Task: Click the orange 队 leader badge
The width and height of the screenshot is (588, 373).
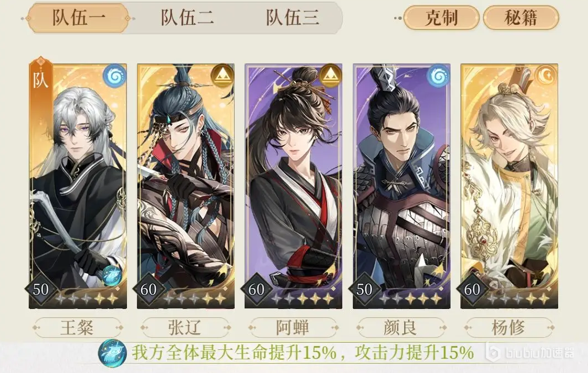Action: [x=40, y=81]
